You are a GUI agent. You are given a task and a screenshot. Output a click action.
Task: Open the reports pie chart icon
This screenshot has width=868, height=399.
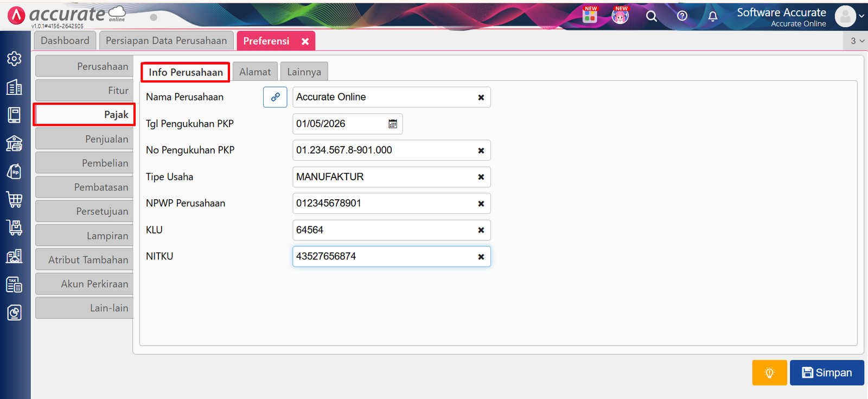pyautogui.click(x=15, y=313)
